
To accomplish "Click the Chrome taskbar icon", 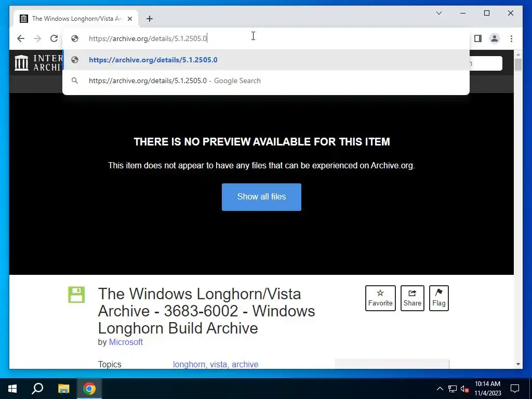I will pyautogui.click(x=89, y=389).
